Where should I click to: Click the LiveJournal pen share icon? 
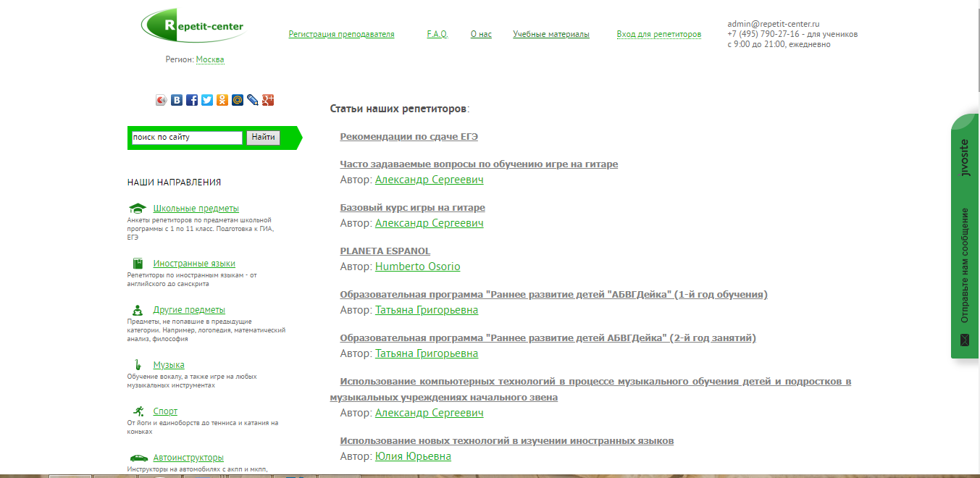253,100
